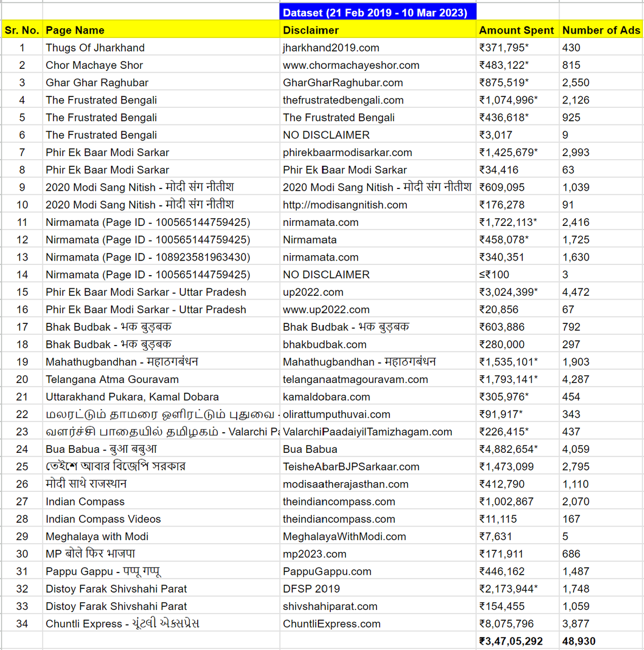Viewport: 644px width, 650px height.
Task: Click 'ChuntliExpress.com' cell
Action: (378, 623)
